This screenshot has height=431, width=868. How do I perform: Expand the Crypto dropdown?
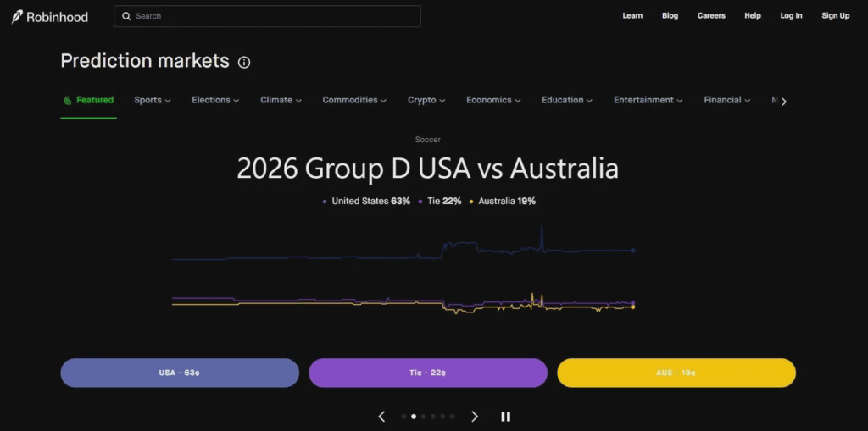426,100
